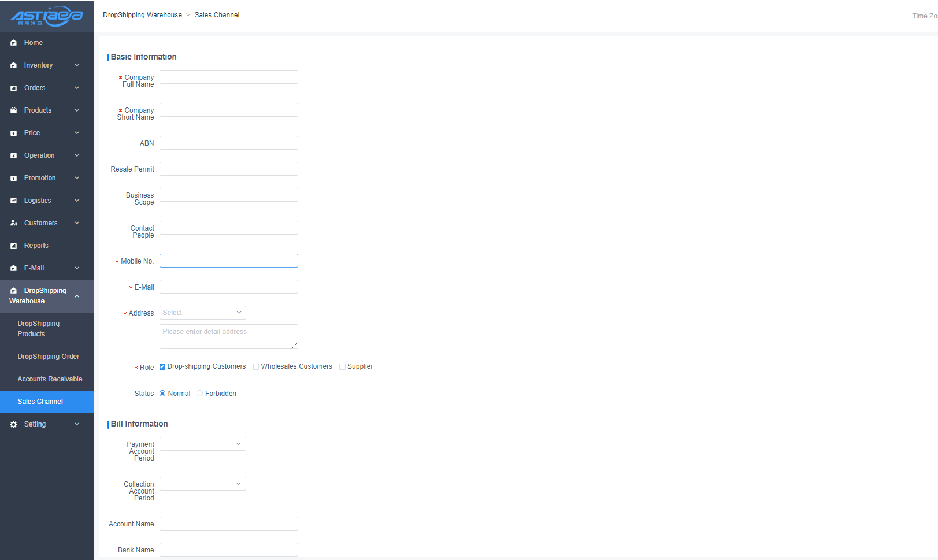Click the Products bag icon
Image resolution: width=938 pixels, height=560 pixels.
point(14,110)
